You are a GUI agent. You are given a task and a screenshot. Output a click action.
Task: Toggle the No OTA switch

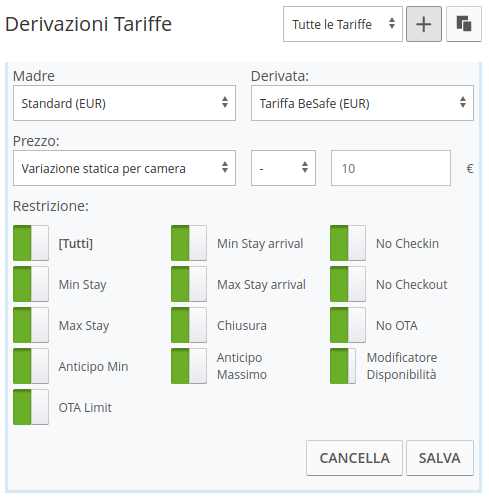point(348,325)
